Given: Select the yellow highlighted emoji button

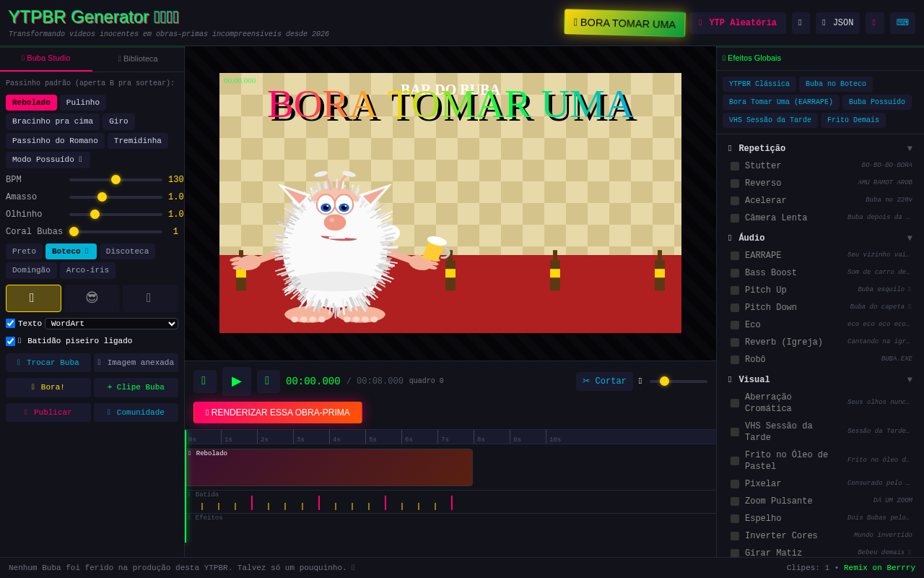Looking at the screenshot, I should click(x=33, y=298).
